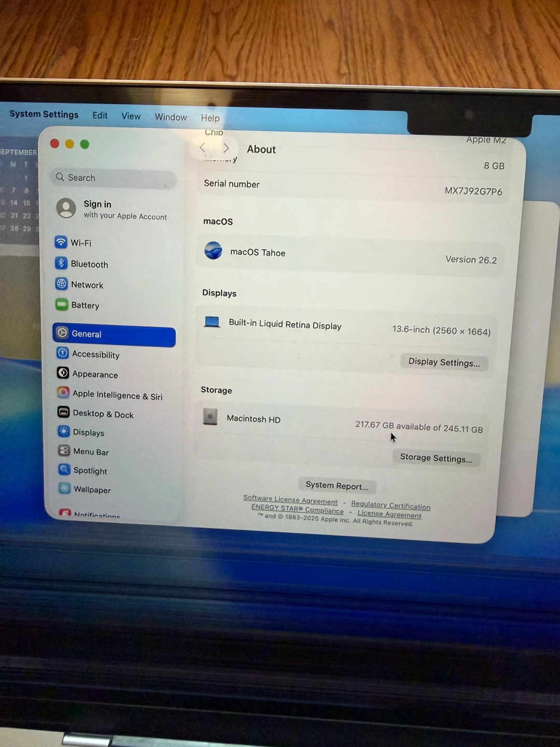Click the Macintosh HD drive icon
The height and width of the screenshot is (747, 560).
point(210,417)
